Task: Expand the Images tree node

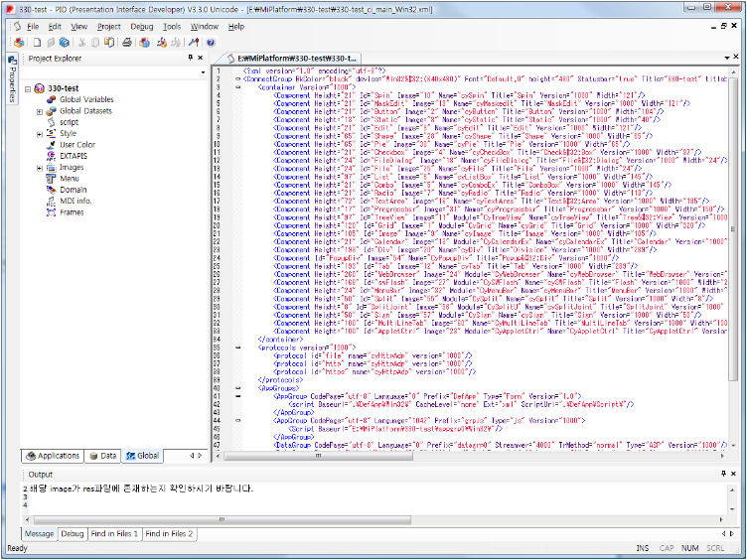Action: (40, 168)
